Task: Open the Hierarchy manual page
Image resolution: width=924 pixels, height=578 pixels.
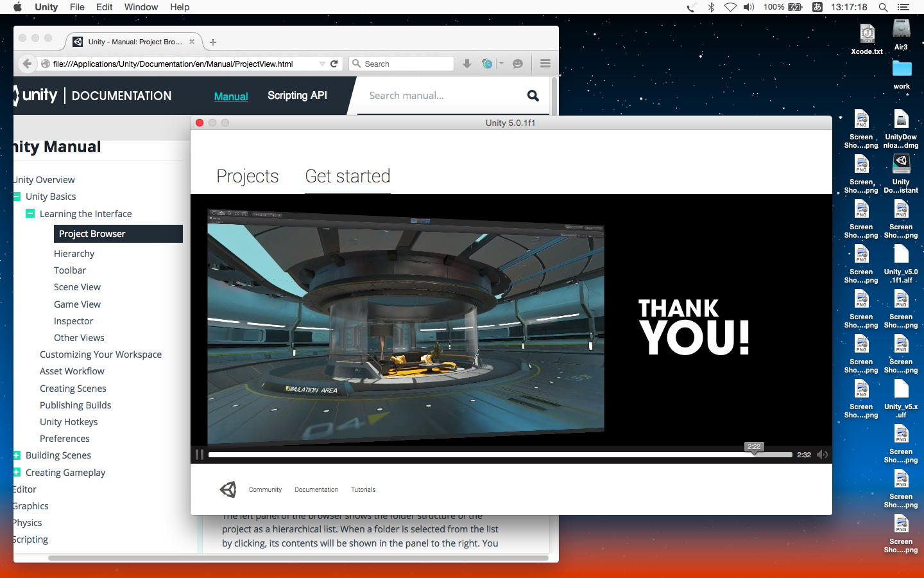Action: (74, 254)
